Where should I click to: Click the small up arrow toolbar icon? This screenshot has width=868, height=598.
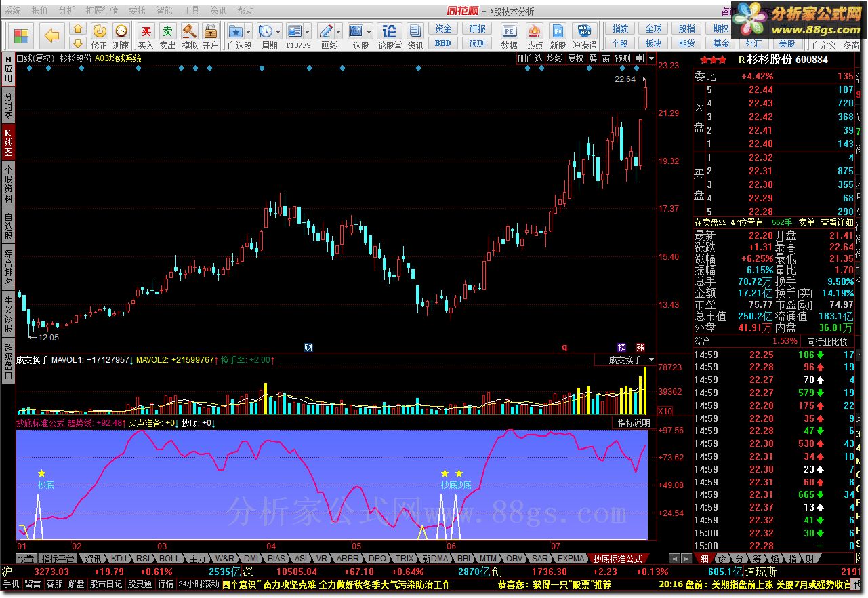pos(78,29)
